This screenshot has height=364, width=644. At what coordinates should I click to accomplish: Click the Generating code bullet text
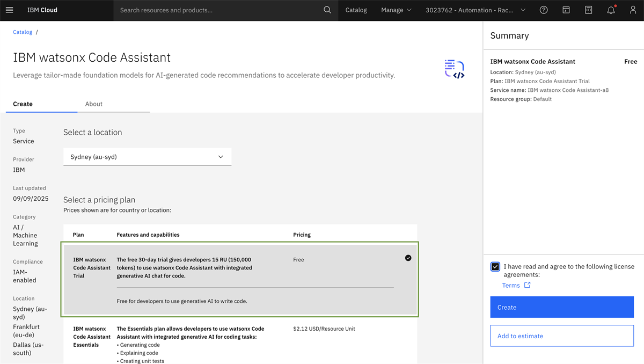pos(138,345)
